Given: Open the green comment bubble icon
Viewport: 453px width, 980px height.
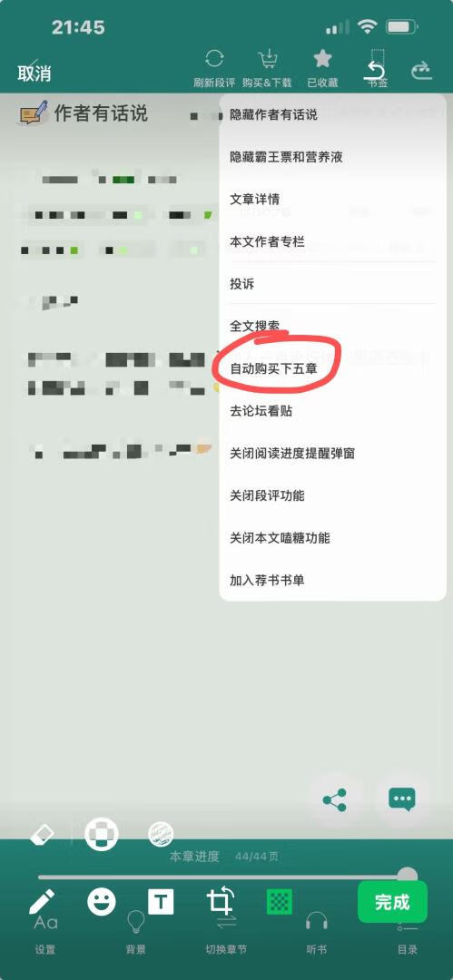Looking at the screenshot, I should pyautogui.click(x=401, y=799).
